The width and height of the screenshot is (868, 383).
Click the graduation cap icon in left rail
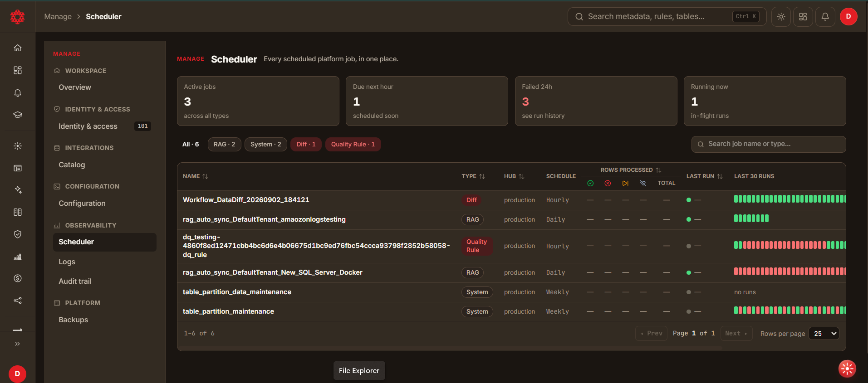coord(18,115)
